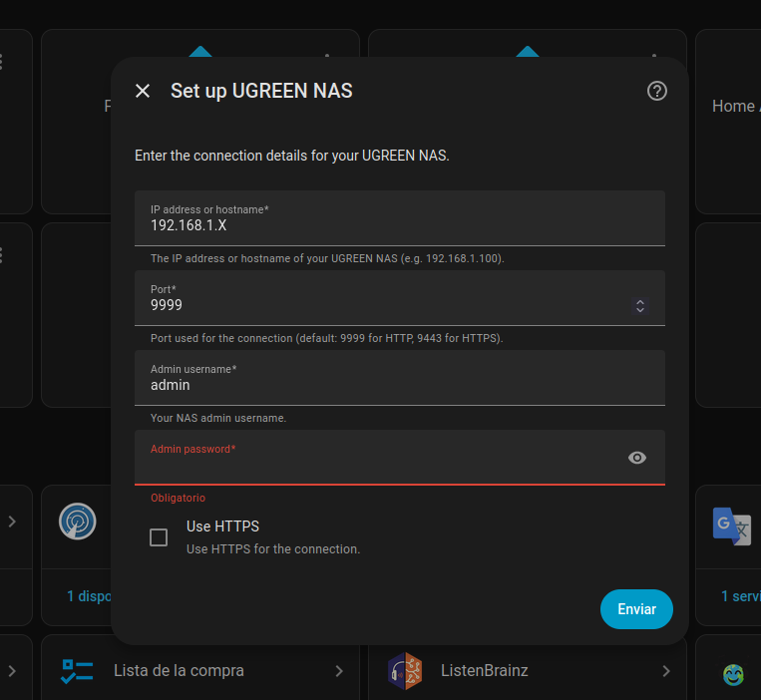This screenshot has width=761, height=700.
Task: Click the globe emoji icon at bottom right
Action: [x=734, y=675]
